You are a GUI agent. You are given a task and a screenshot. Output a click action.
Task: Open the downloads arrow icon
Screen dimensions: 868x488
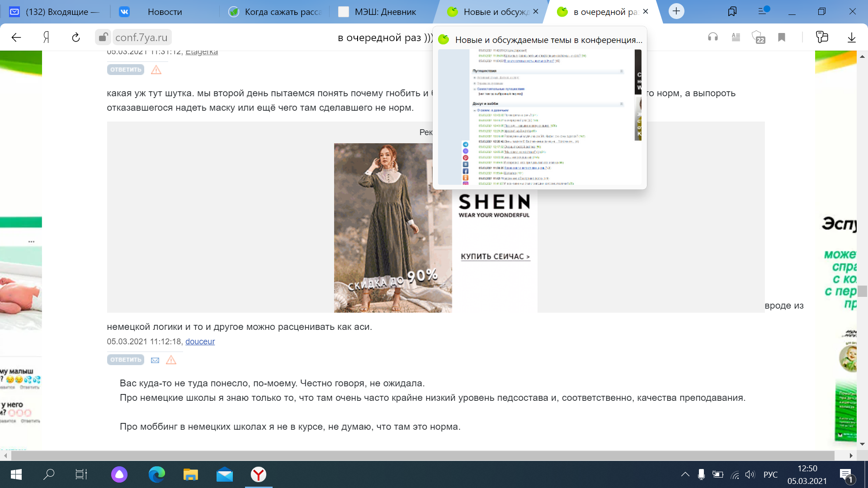click(851, 38)
